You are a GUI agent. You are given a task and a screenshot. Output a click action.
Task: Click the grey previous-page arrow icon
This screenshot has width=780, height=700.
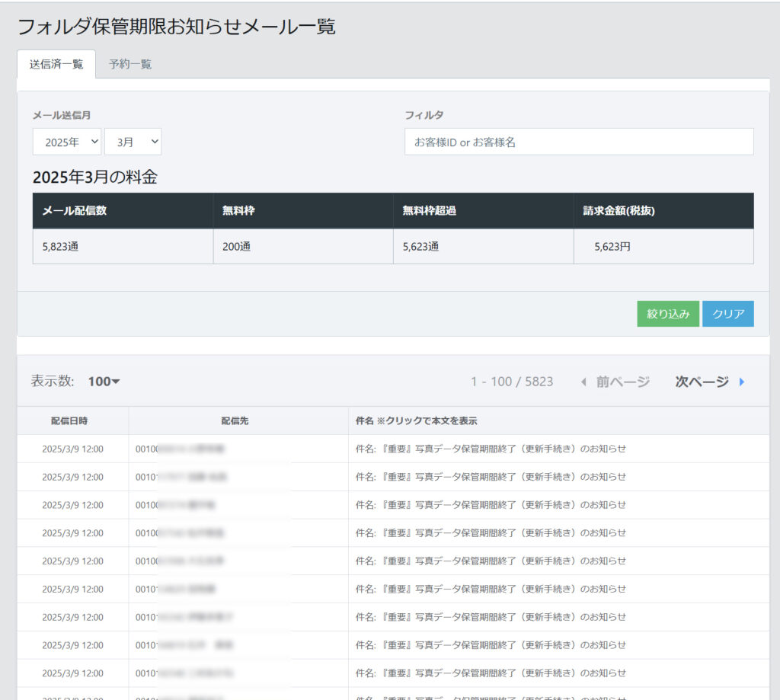click(x=583, y=382)
